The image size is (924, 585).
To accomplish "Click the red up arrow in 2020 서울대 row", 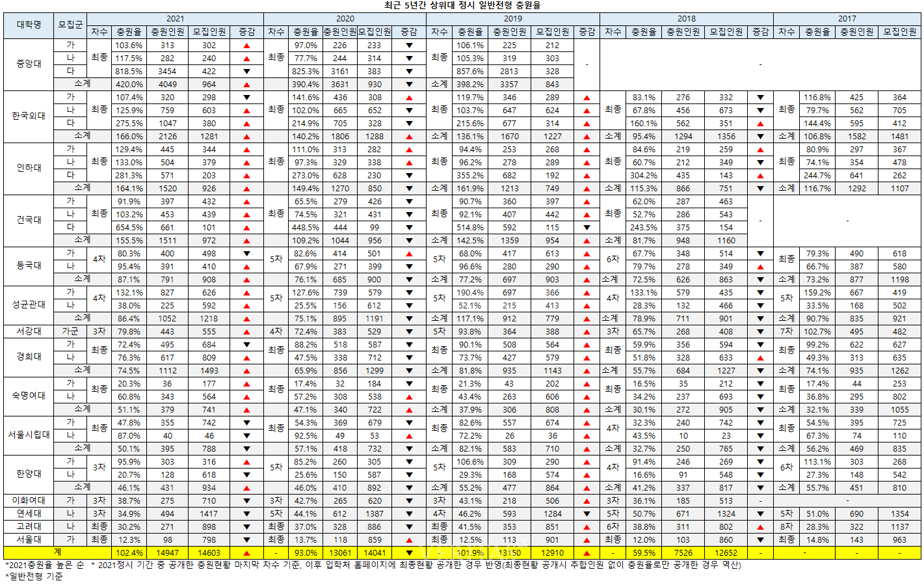I will click(x=409, y=540).
